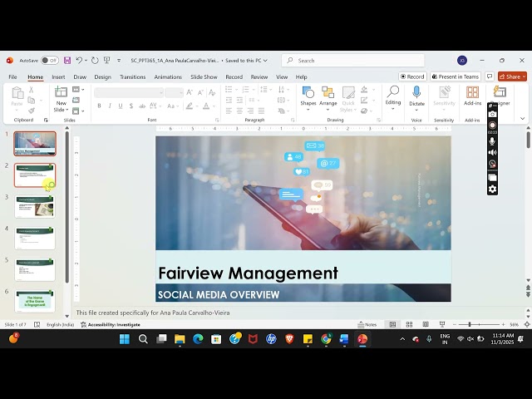Click the spell check icon in status bar
This screenshot has width=532, height=399.
[37, 325]
